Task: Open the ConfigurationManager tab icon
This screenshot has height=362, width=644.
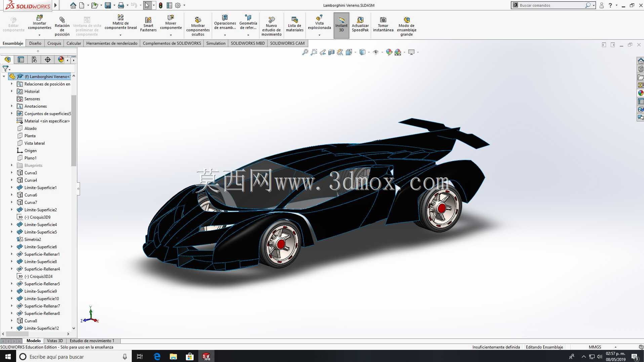Action: (34, 60)
